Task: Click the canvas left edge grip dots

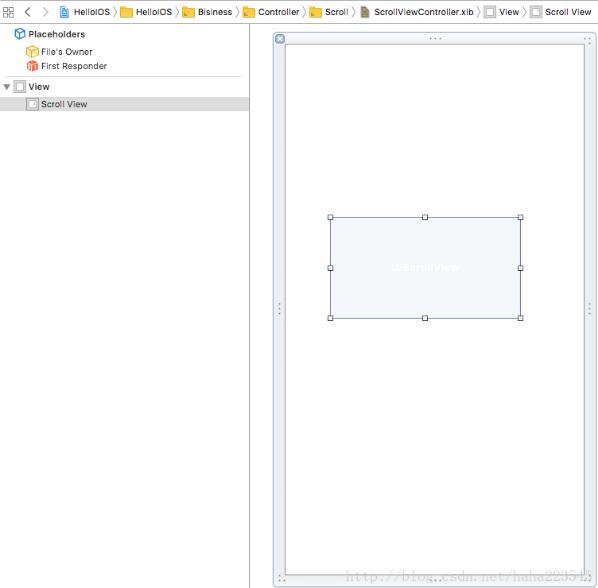Action: (279, 308)
